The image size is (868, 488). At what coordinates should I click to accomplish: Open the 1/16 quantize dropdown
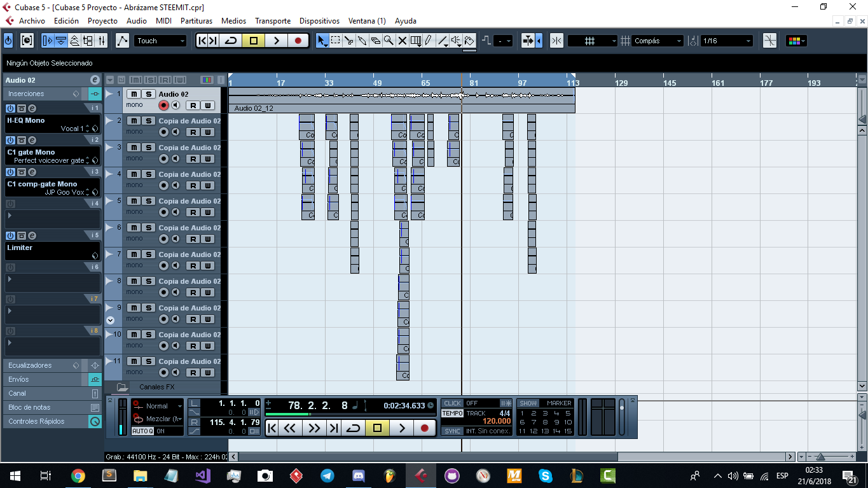click(x=727, y=41)
